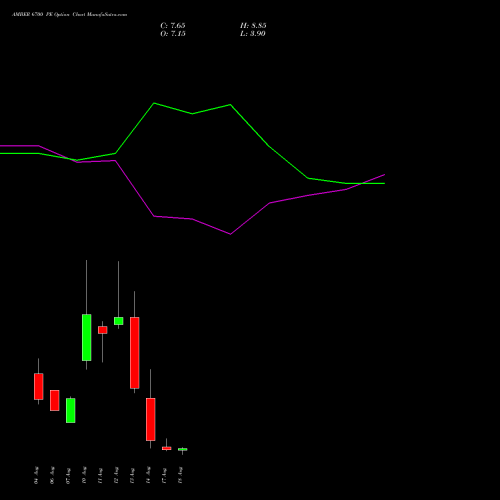The height and width of the screenshot is (500, 500).
Task: Click the '04 Aug' date axis label
Action: pyautogui.click(x=36, y=475)
